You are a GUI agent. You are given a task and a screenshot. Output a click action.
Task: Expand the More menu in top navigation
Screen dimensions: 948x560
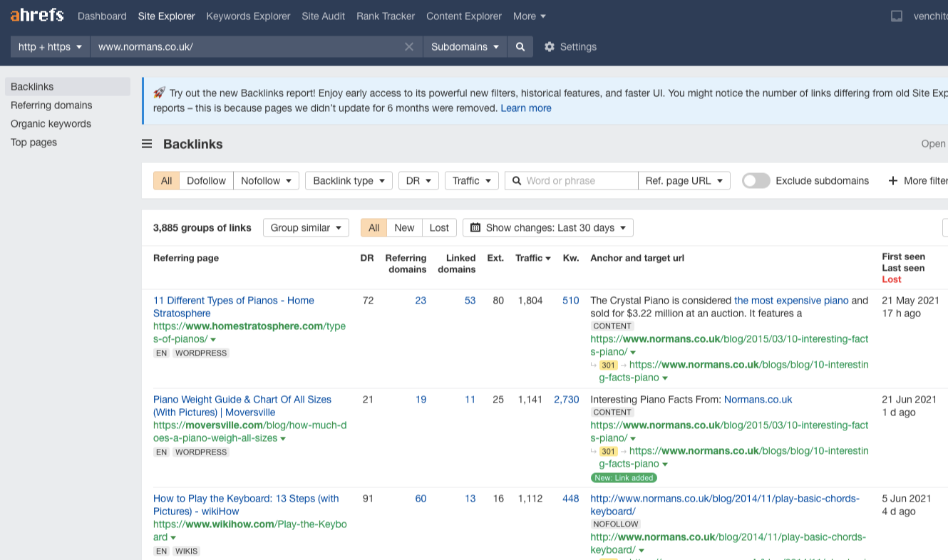click(530, 16)
